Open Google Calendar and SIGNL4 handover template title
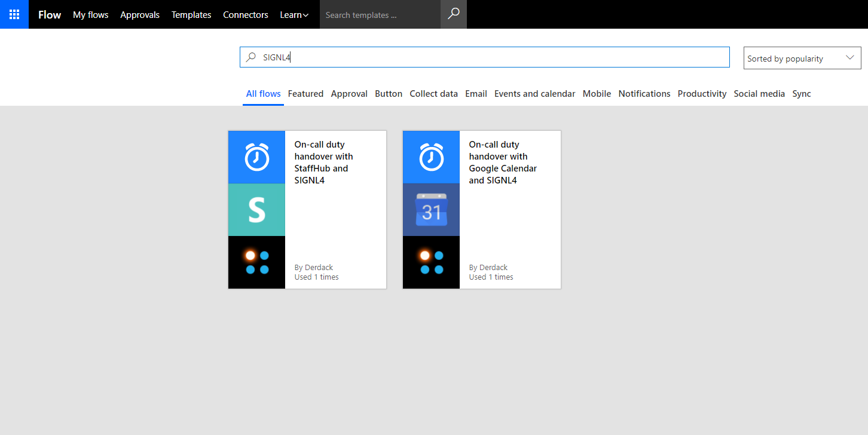 [503, 163]
